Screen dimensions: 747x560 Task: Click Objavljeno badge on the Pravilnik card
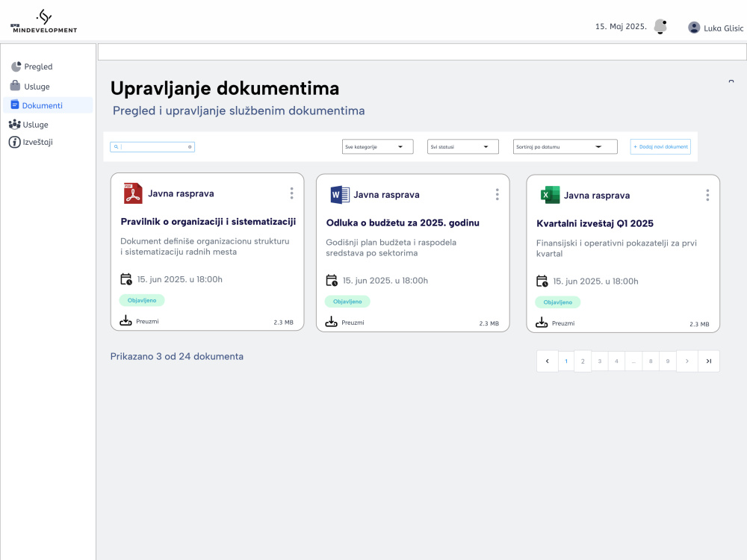pyautogui.click(x=142, y=300)
